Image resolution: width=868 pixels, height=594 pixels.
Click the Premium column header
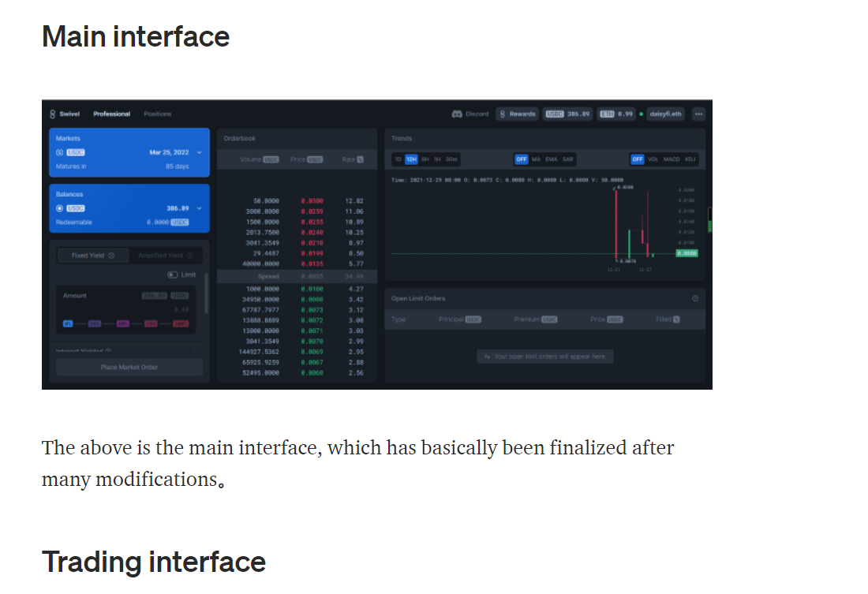535,319
